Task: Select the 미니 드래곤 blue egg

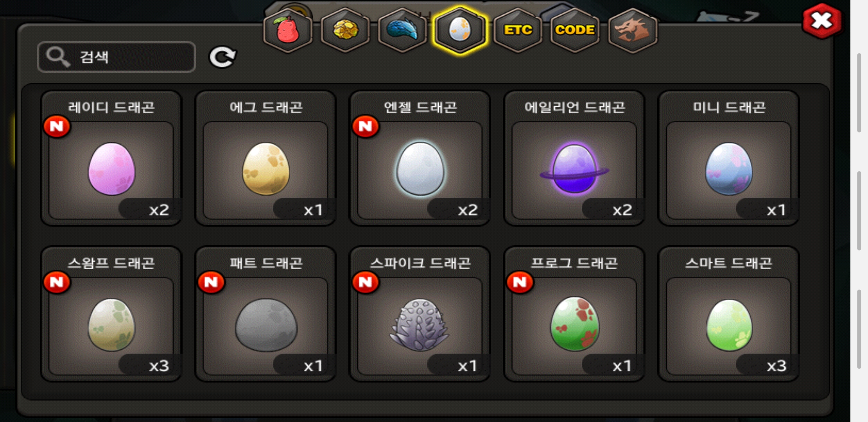Action: point(729,158)
